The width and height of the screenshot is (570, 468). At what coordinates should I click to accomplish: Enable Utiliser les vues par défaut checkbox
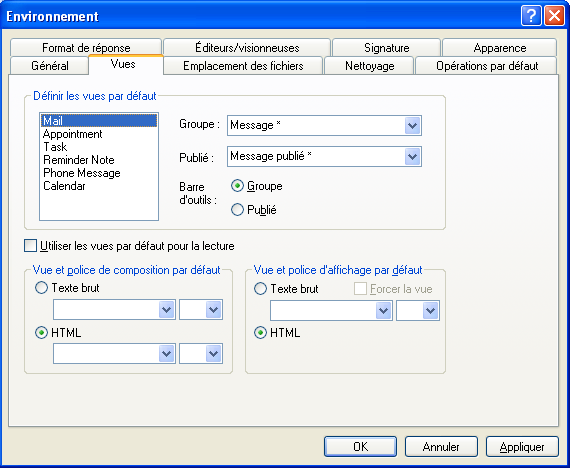pyautogui.click(x=31, y=246)
